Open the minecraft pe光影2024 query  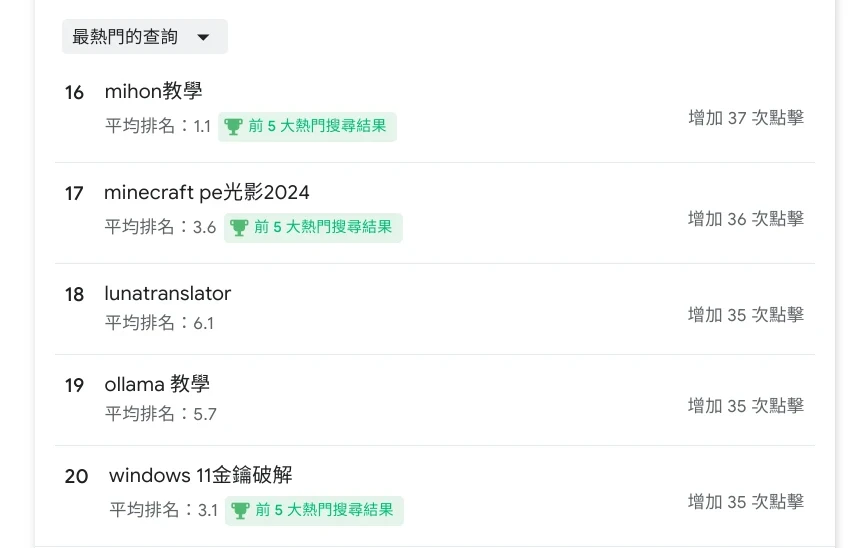[x=207, y=192]
